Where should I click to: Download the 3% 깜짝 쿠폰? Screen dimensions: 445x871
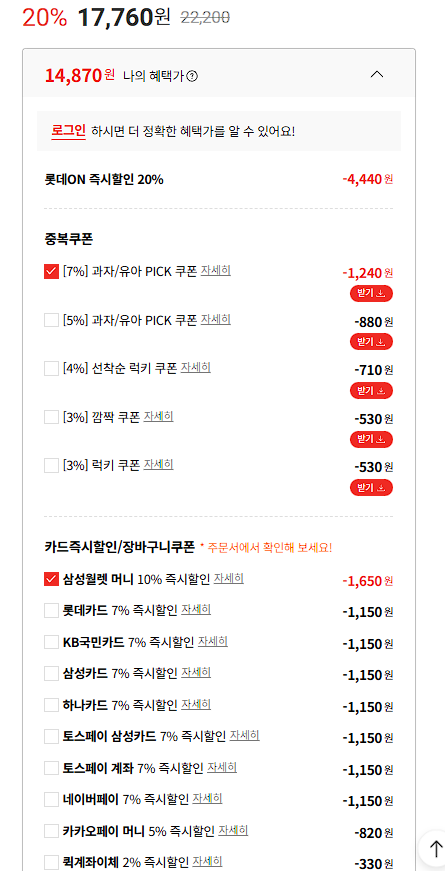(371, 439)
